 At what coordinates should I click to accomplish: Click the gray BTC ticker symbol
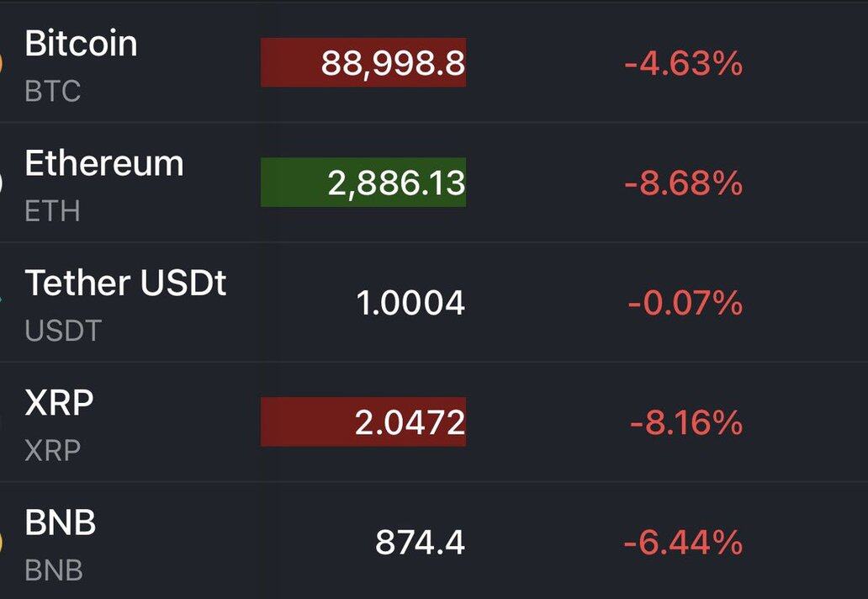pyautogui.click(x=53, y=92)
